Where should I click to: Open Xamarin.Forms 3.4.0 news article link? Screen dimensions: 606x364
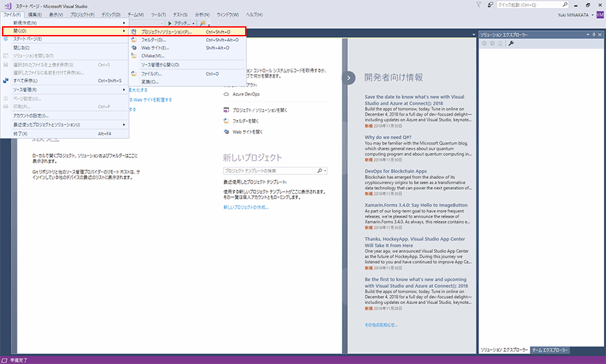(416, 205)
